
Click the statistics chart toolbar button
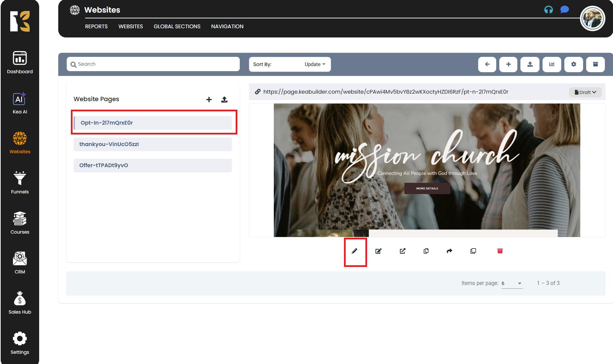552,64
